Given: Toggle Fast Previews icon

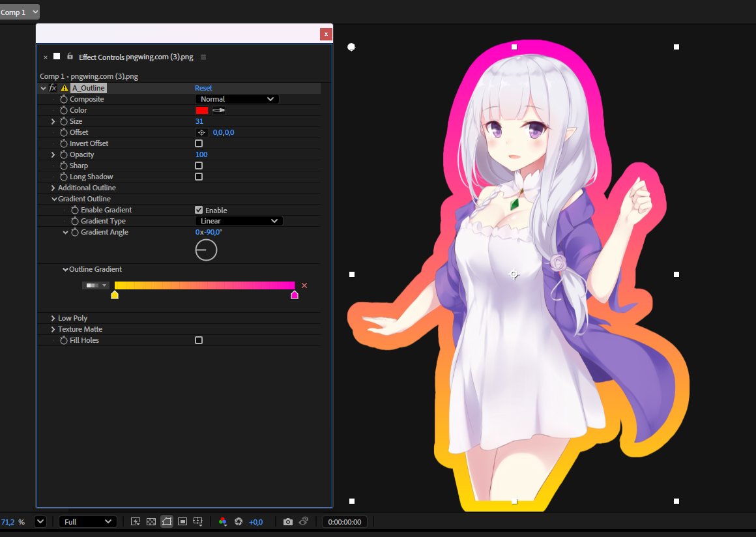Looking at the screenshot, I should pos(136,521).
